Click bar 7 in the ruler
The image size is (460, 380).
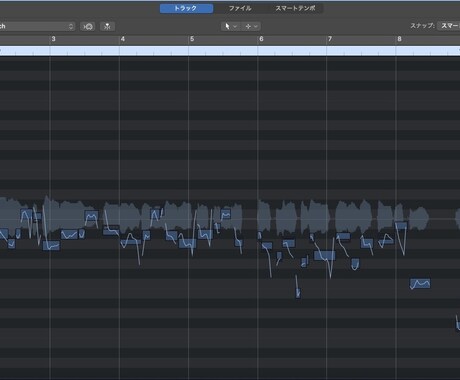pos(330,39)
